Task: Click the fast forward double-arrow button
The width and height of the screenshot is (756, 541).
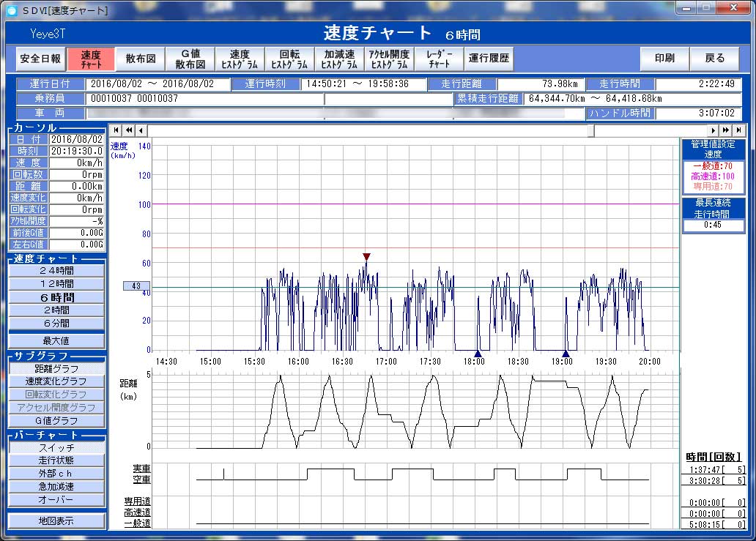Action: click(727, 130)
